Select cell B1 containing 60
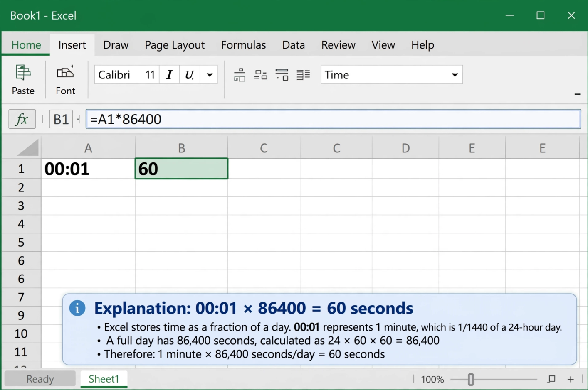Screen dimensions: 588x390 [x=181, y=169]
